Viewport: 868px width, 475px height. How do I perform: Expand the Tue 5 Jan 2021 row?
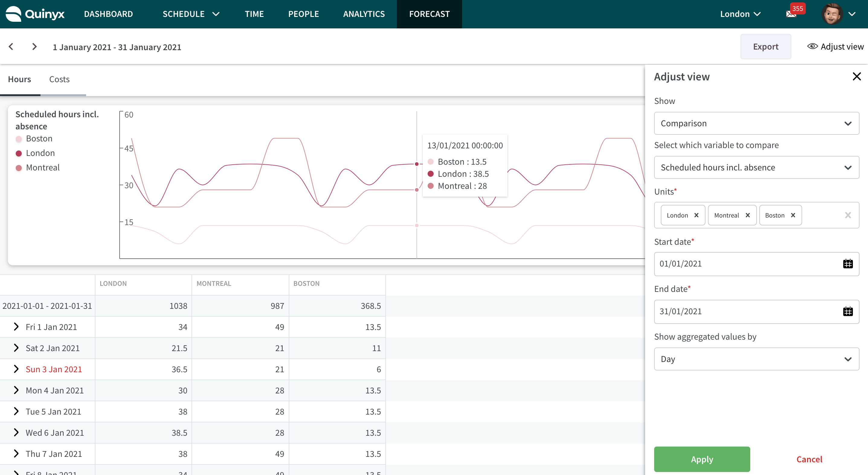pos(16,411)
